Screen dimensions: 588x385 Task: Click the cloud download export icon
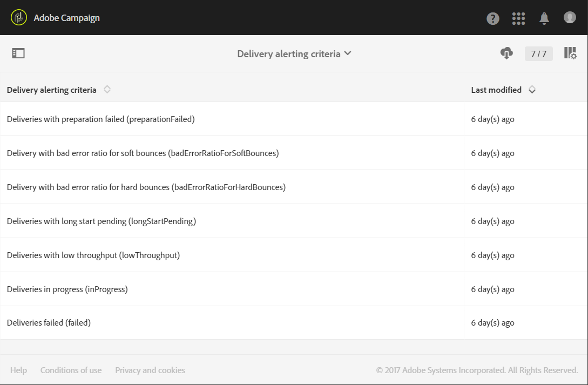[506, 53]
